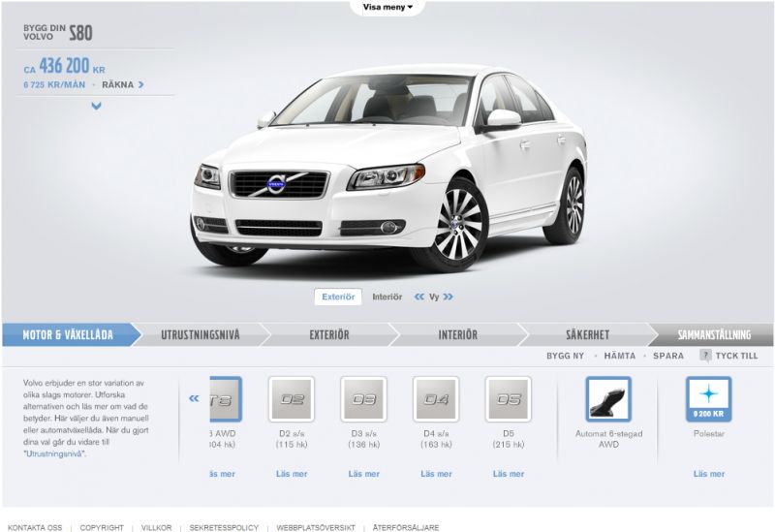
Task: Click previous view arrow beside Vy
Action: tap(419, 297)
